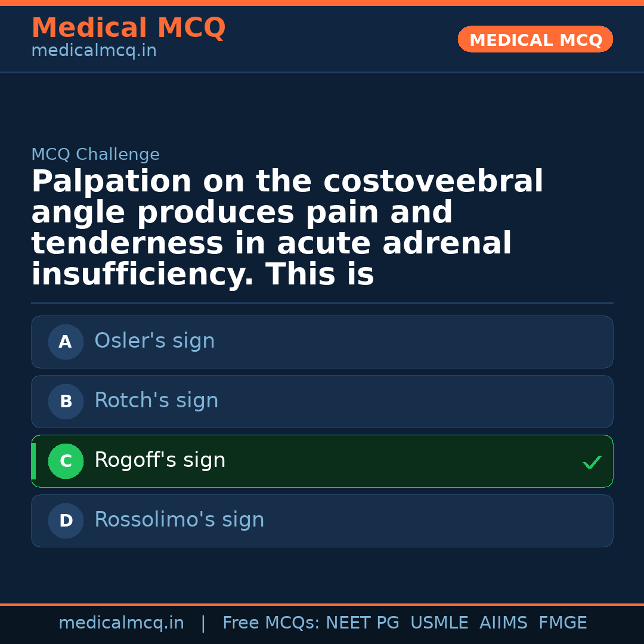Choose Rotch's sign as the answer
The width and height of the screenshot is (644, 644).
point(156,401)
